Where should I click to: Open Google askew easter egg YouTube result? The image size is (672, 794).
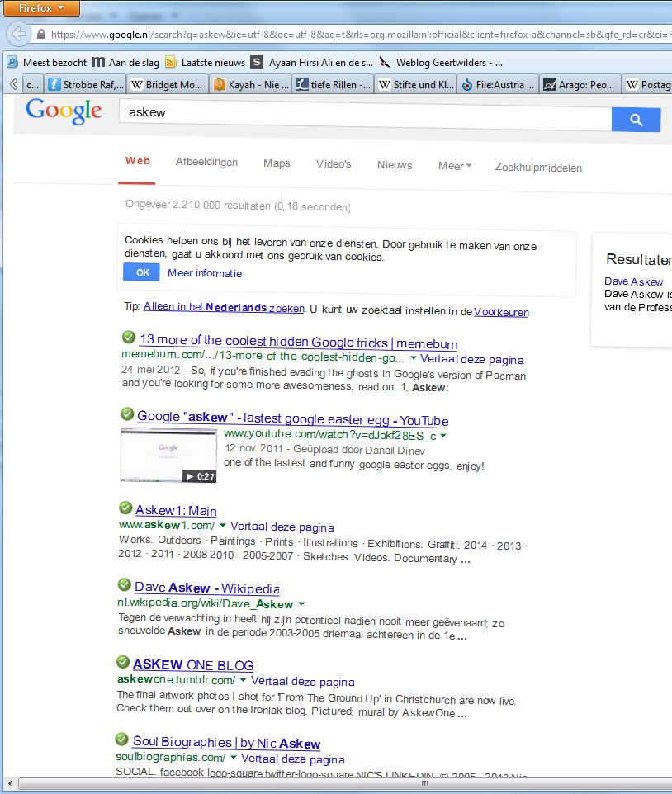pyautogui.click(x=293, y=418)
